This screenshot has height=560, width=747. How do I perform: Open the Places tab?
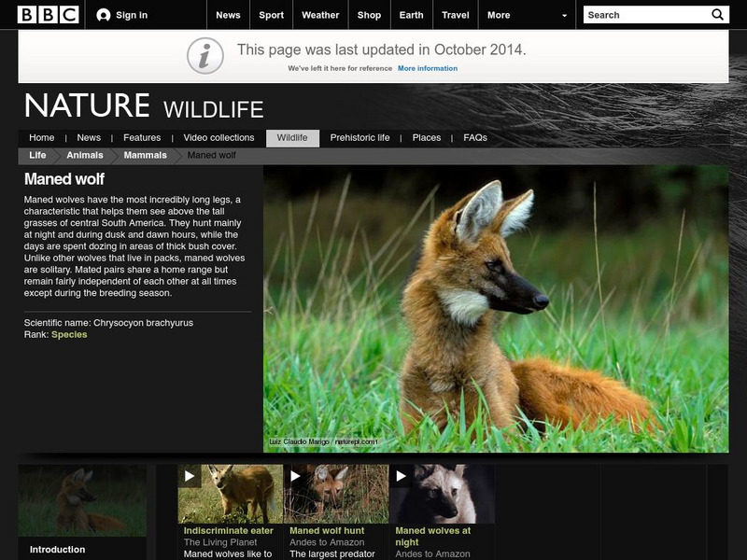pyautogui.click(x=427, y=137)
